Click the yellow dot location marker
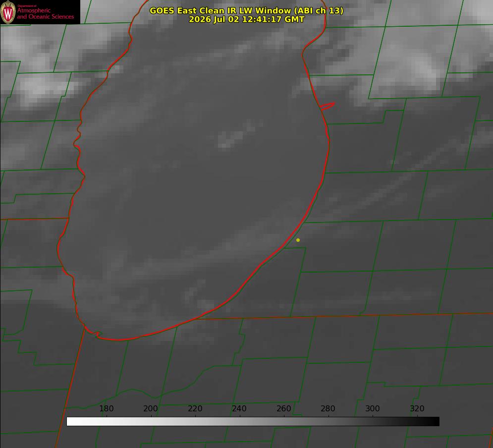This screenshot has height=448, width=493. coord(298,240)
